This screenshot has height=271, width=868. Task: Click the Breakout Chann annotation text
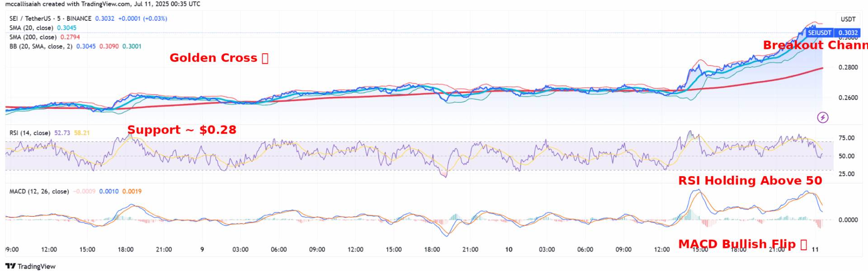click(815, 45)
